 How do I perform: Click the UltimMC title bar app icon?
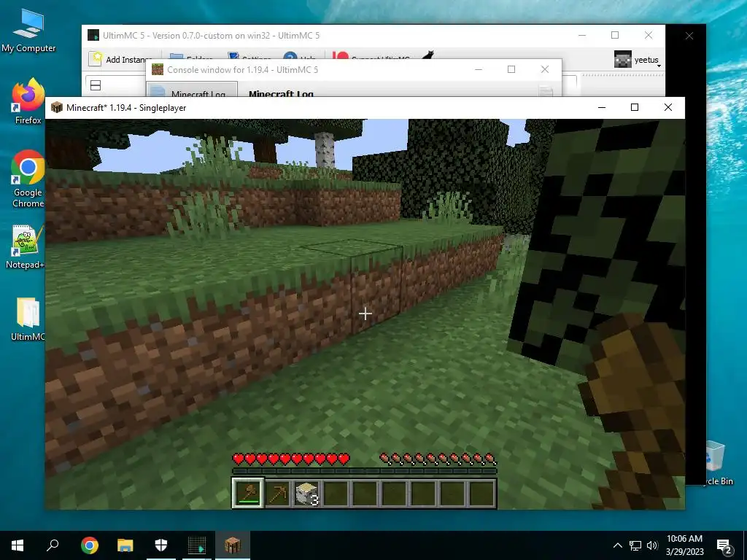point(93,35)
